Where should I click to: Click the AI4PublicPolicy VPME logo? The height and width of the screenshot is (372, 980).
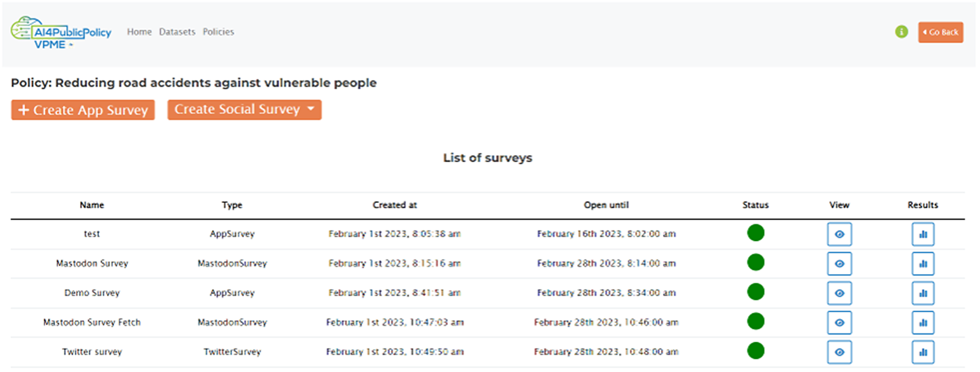(61, 33)
